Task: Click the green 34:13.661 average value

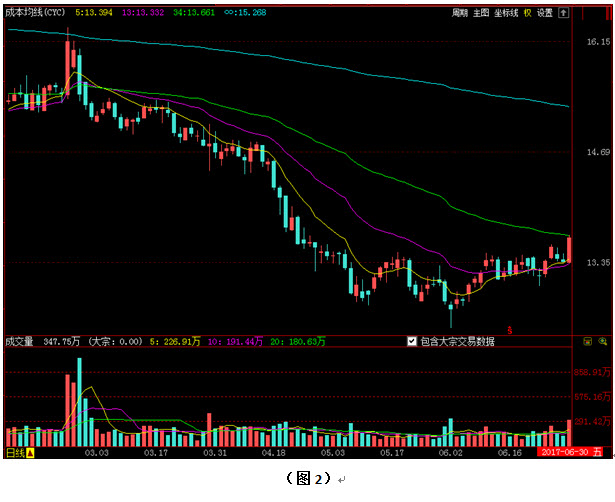Action: (194, 14)
